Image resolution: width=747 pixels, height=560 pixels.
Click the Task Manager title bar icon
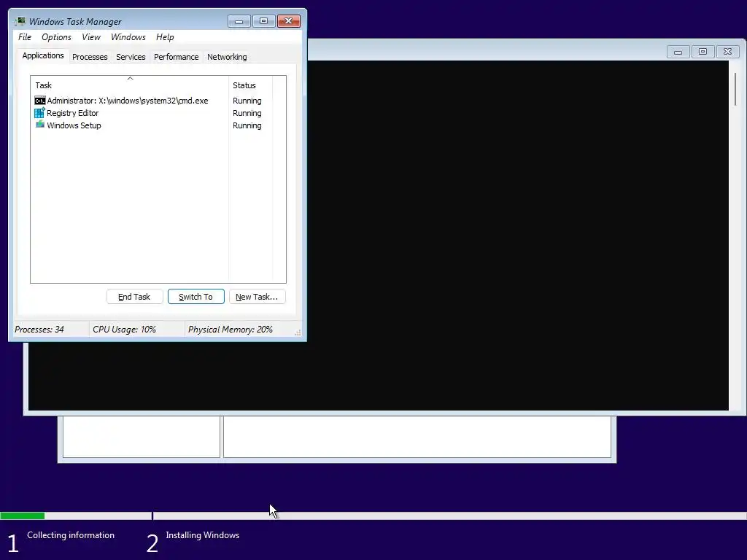(20, 21)
